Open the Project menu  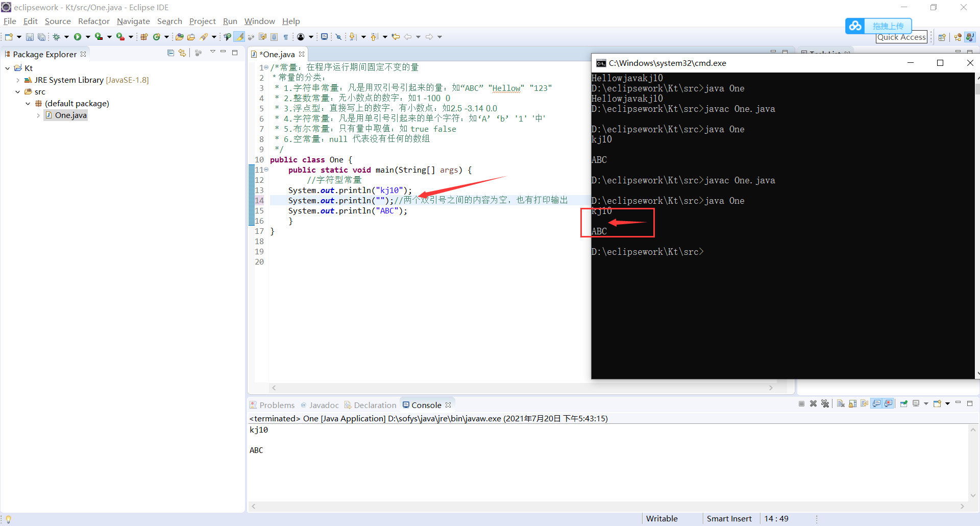(203, 21)
